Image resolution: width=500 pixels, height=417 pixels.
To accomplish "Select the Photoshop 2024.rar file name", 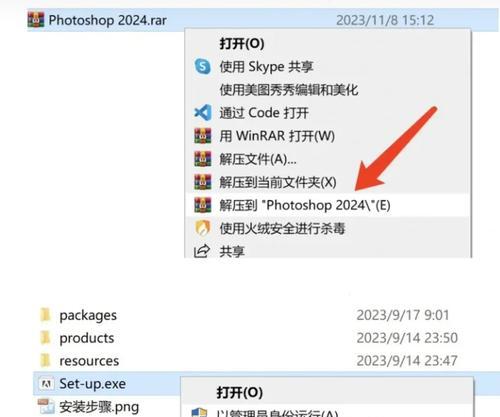I will 107,20.
